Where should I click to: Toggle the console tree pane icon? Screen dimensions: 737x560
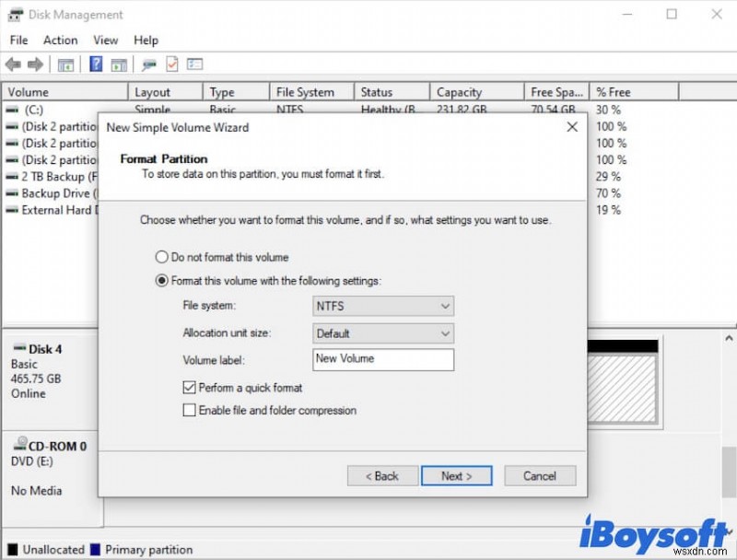[x=65, y=64]
